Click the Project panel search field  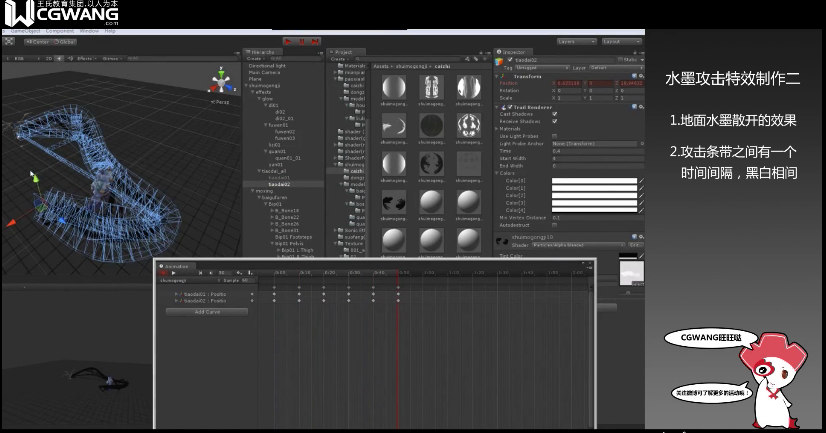click(x=408, y=59)
